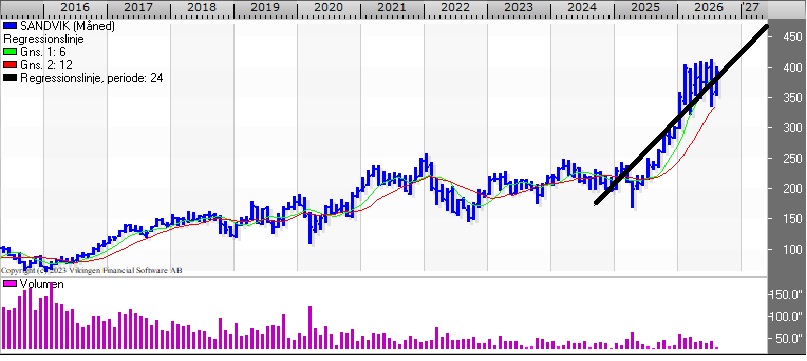Click the Vikingen Financial Software copyright text

pyautogui.click(x=91, y=270)
